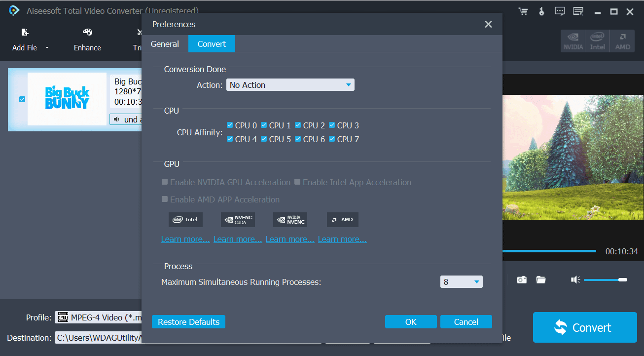Click Learn more link under NVIDIA NVENC
Image resolution: width=644 pixels, height=356 pixels.
point(290,239)
